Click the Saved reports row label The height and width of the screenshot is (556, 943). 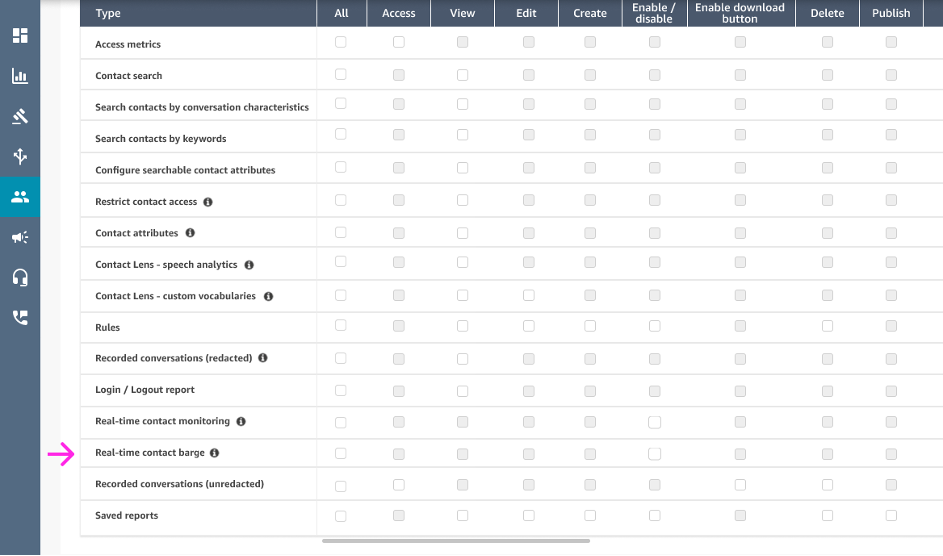(126, 516)
